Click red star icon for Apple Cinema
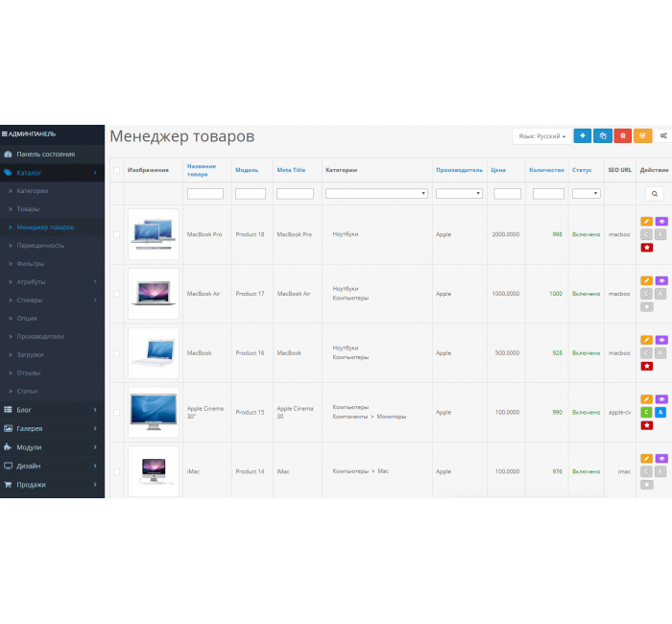Viewport: 672px width, 624px height. 647,425
